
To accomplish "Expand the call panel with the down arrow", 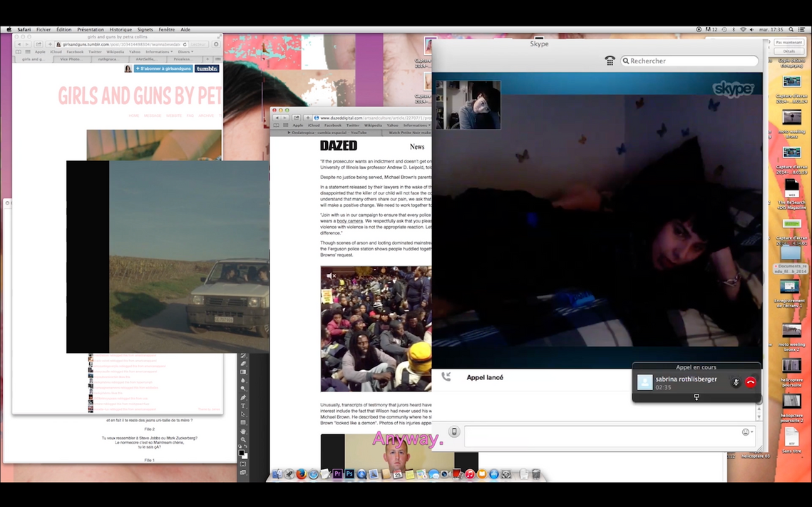I will (697, 397).
